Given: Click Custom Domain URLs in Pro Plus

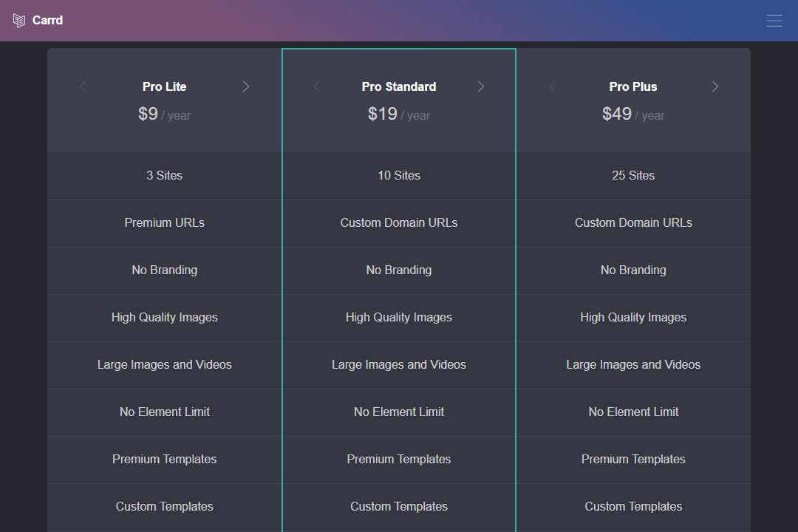Looking at the screenshot, I should 633,223.
